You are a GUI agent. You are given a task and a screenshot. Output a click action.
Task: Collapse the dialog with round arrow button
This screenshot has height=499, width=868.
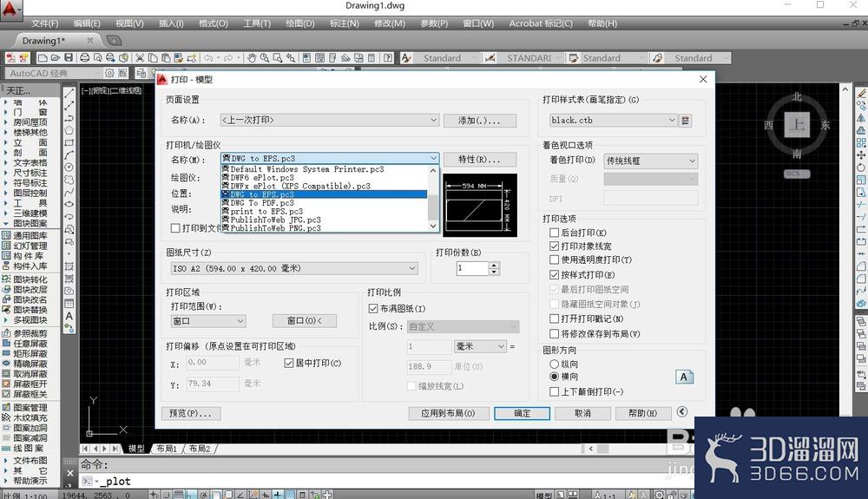(x=682, y=411)
